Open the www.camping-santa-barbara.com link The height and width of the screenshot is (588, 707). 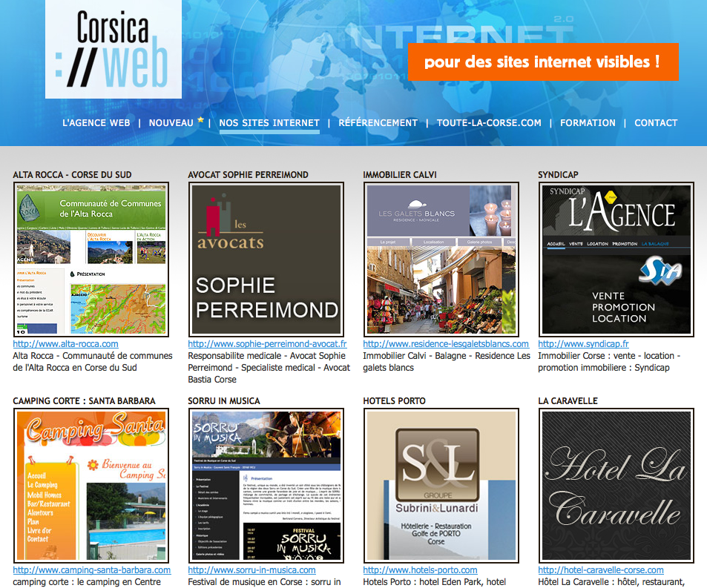pos(91,570)
